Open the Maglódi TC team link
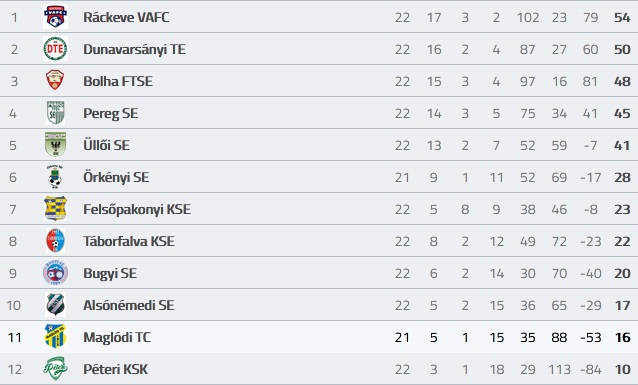Image resolution: width=638 pixels, height=385 pixels. pyautogui.click(x=117, y=337)
